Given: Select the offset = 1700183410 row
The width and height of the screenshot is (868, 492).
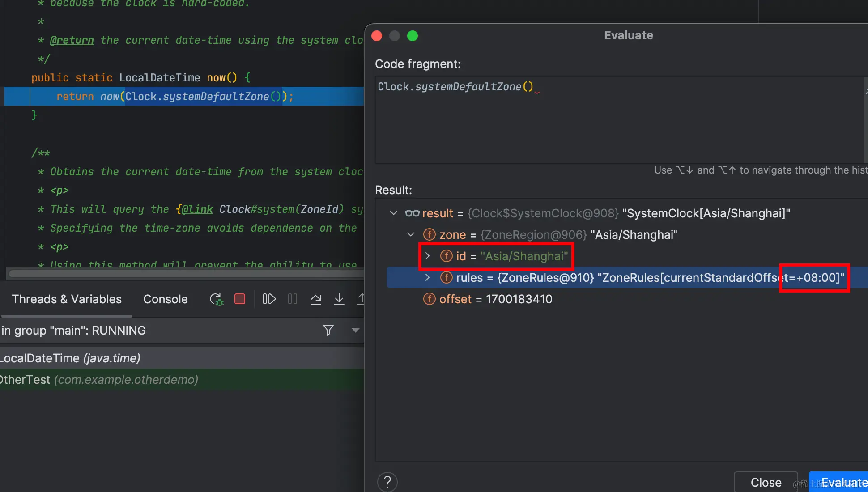Looking at the screenshot, I should pyautogui.click(x=495, y=299).
